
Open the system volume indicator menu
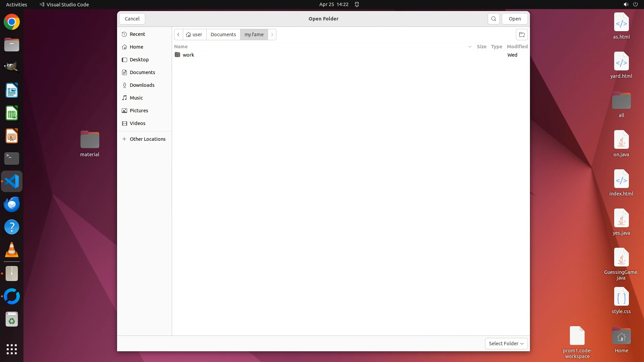coord(626,4)
